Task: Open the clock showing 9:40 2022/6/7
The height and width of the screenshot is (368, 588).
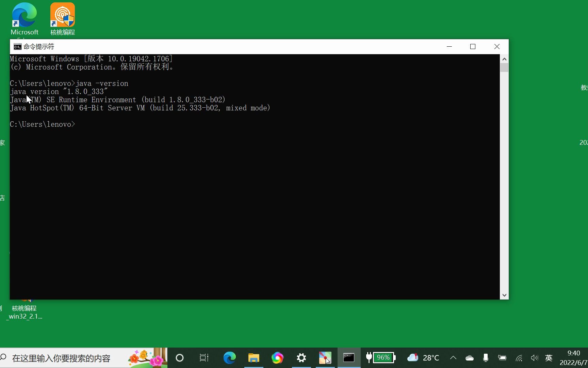Action: tap(574, 358)
